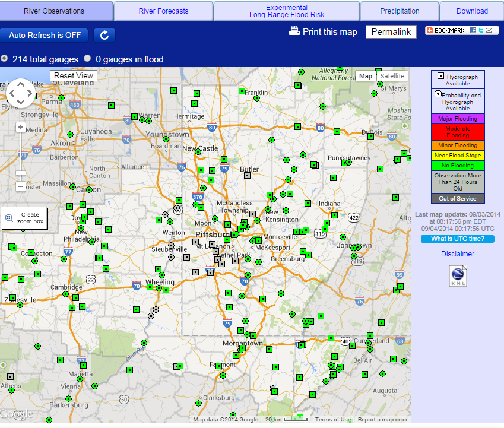Click the Major Flooding legend swatch

pos(458,118)
